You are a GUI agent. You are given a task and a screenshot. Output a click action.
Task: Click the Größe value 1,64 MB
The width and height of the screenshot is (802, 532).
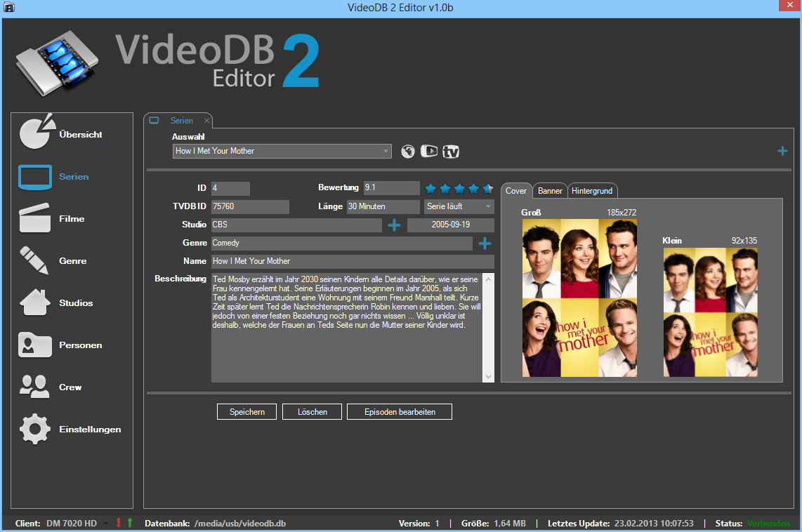click(x=510, y=524)
